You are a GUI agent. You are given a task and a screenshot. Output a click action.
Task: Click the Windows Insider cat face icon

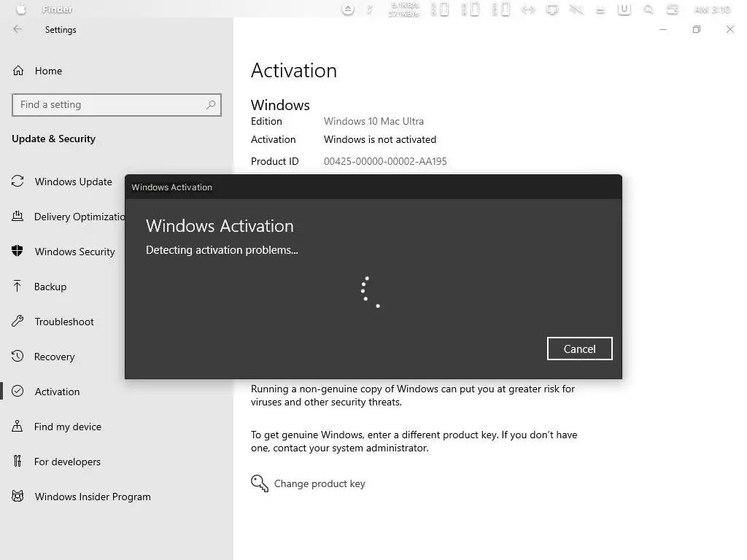tap(18, 496)
